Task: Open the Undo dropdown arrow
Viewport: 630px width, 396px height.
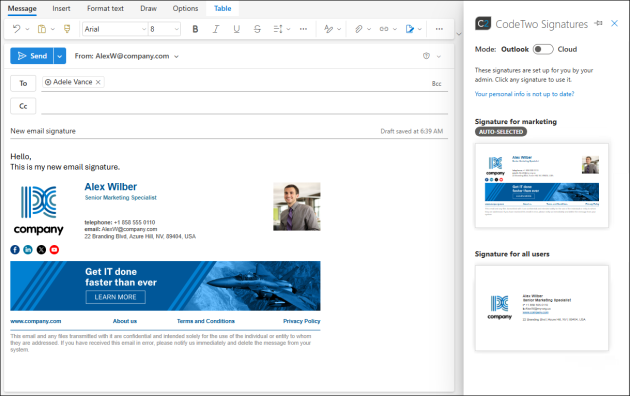Action: click(27, 29)
